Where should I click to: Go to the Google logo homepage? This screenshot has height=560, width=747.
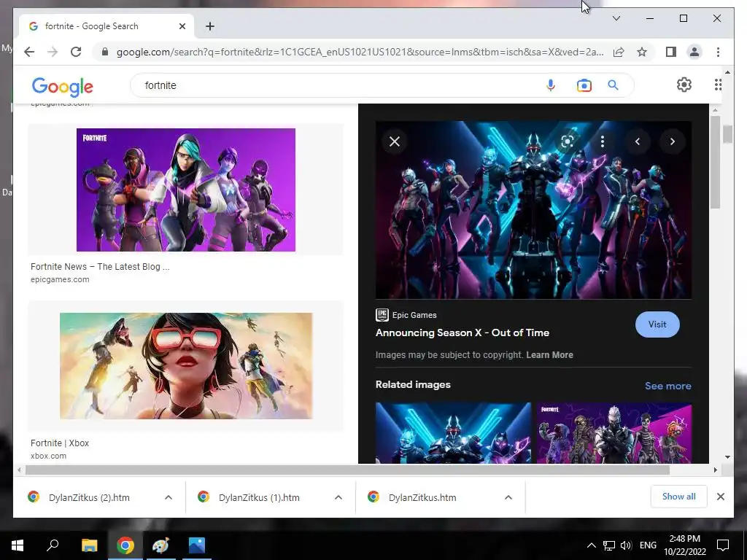[63, 87]
